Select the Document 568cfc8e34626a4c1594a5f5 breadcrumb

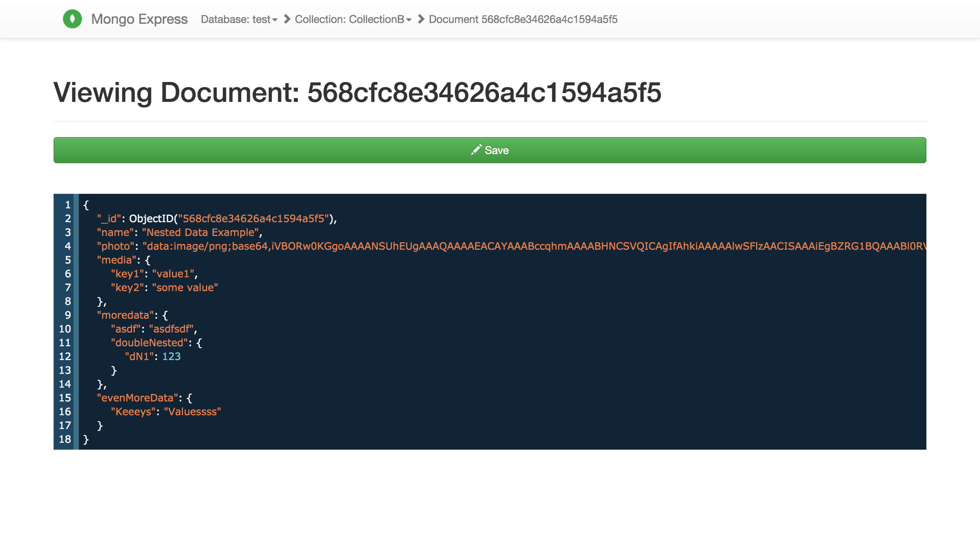click(x=523, y=20)
